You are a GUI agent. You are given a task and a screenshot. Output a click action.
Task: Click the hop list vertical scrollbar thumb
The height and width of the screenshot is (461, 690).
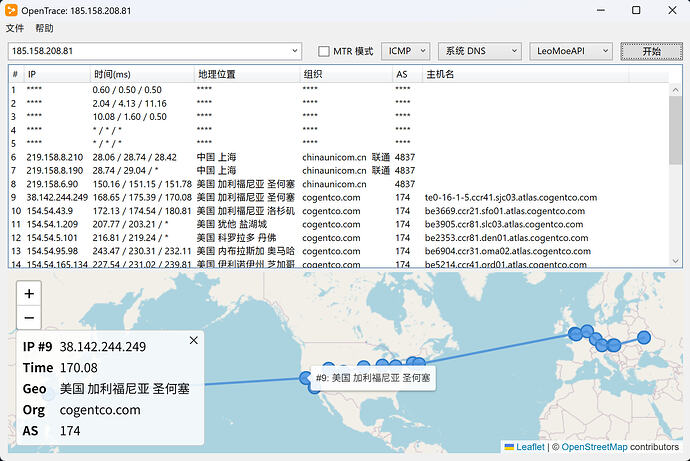[675, 130]
